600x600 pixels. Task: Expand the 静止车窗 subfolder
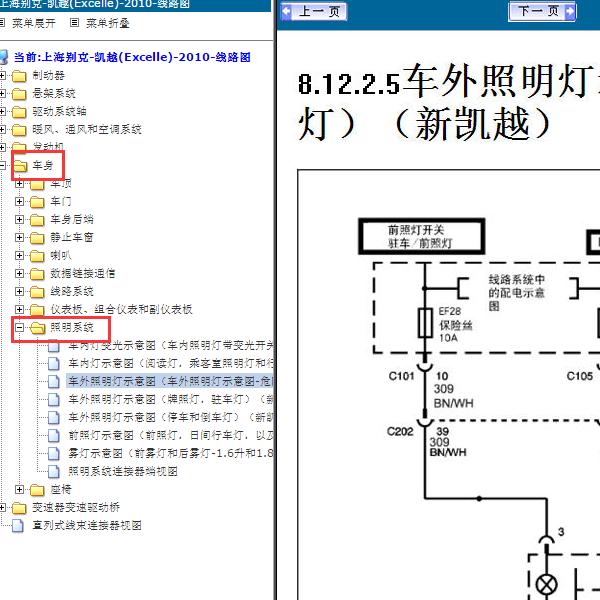[20, 237]
